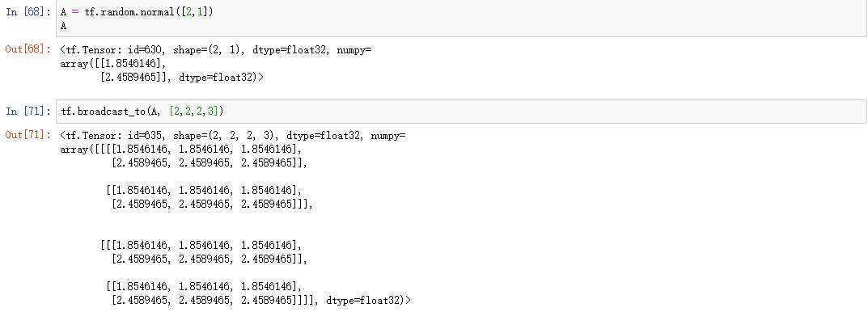Viewport: 868px width, 312px height.
Task: Click output header with 'shape=(2, 2, 2, 3)'
Action: tap(233, 135)
